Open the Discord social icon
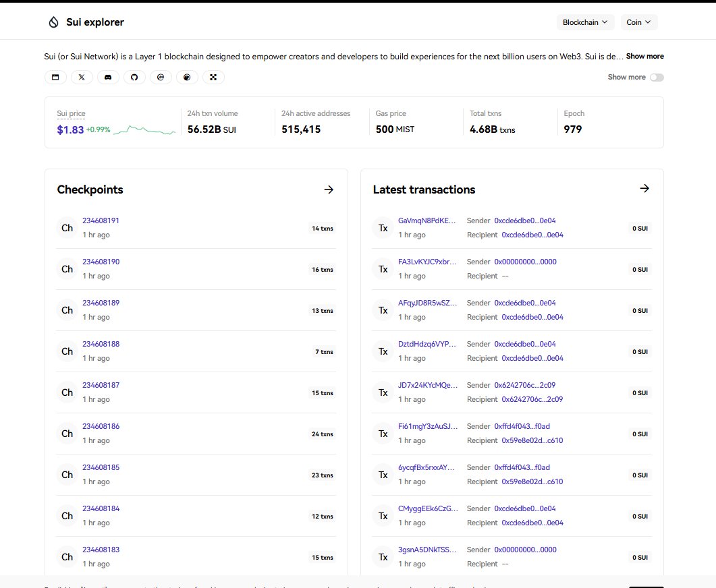 [x=108, y=77]
